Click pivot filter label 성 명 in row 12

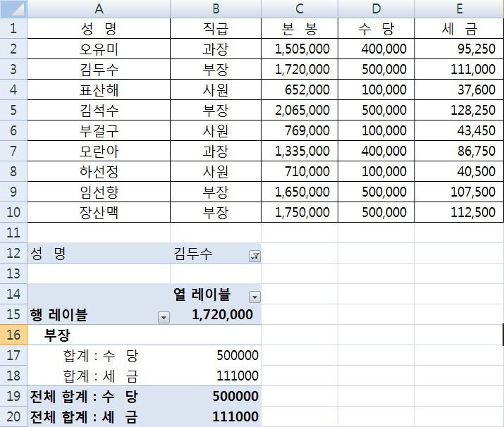pyautogui.click(x=99, y=253)
